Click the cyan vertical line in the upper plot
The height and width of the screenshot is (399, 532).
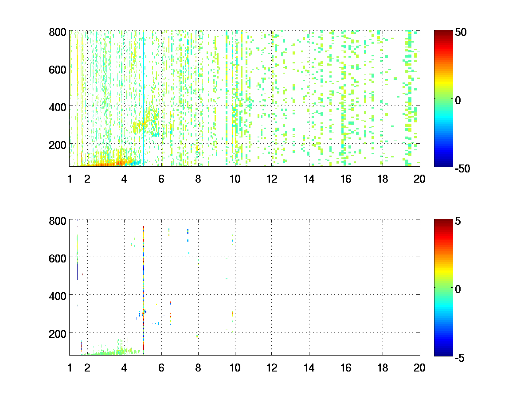point(144,98)
